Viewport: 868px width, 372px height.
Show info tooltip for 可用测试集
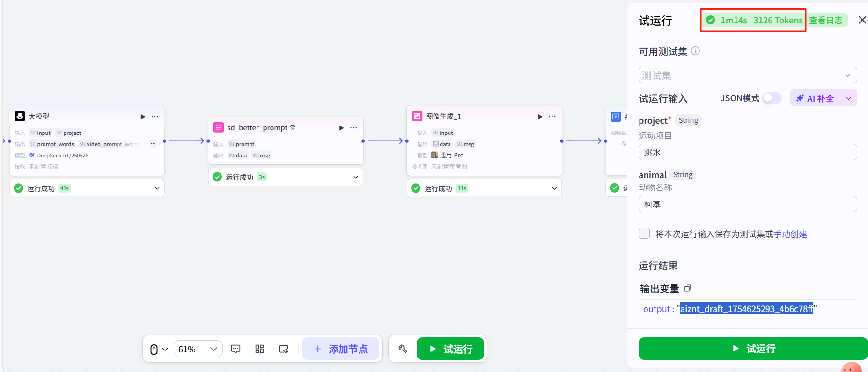point(696,51)
